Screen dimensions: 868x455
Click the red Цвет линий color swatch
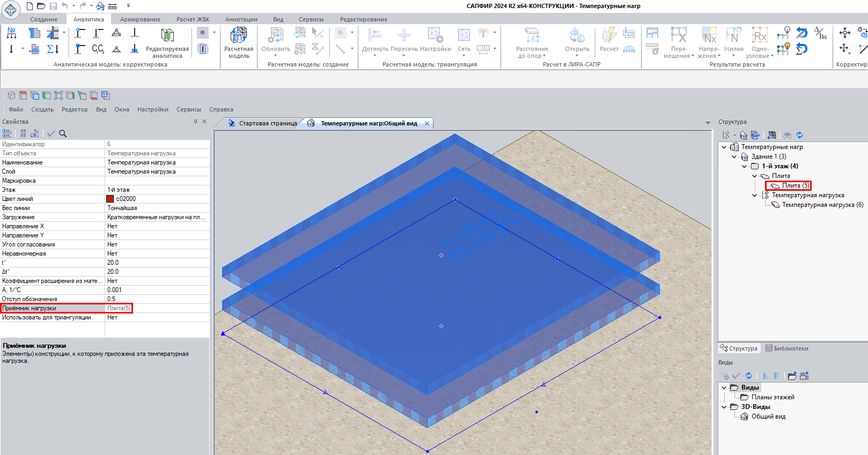(x=110, y=199)
